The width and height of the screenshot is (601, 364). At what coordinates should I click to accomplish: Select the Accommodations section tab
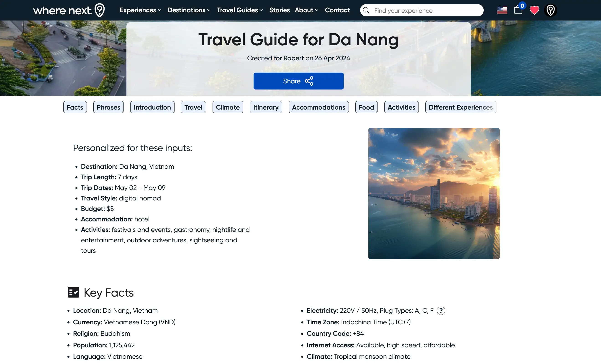pos(318,107)
